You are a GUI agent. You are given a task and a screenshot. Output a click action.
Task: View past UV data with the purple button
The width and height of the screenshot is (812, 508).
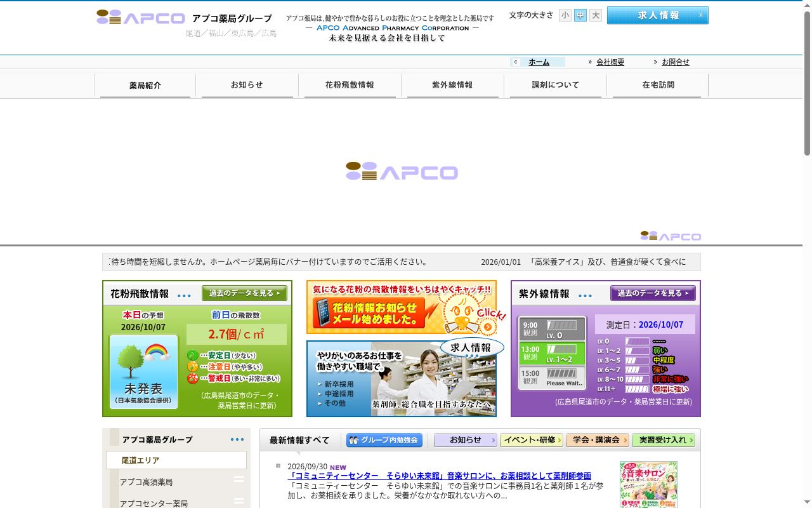coord(653,293)
